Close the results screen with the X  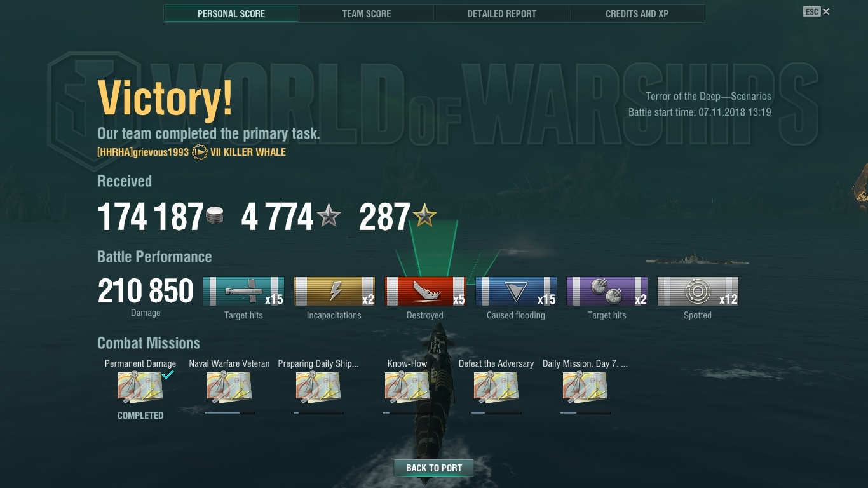[826, 11]
